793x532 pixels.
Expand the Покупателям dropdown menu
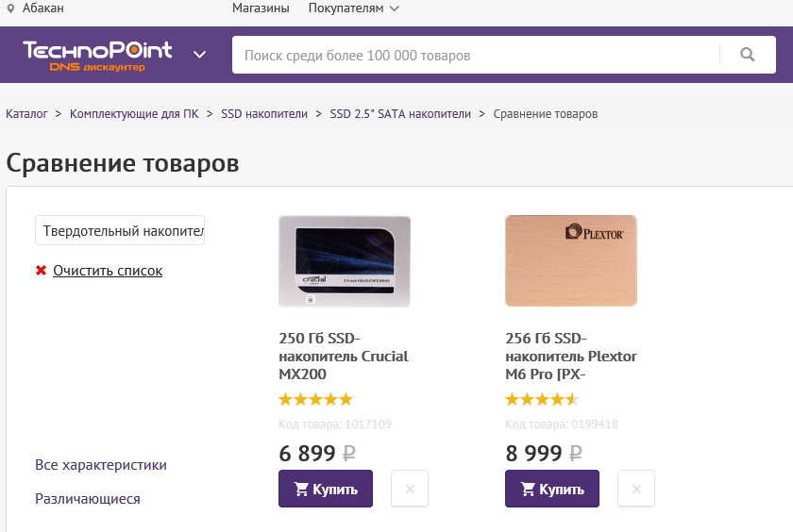click(x=353, y=8)
